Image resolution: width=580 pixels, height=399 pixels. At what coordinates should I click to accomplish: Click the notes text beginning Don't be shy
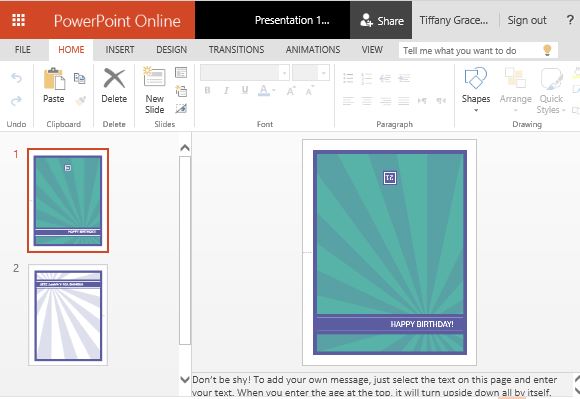(374, 386)
